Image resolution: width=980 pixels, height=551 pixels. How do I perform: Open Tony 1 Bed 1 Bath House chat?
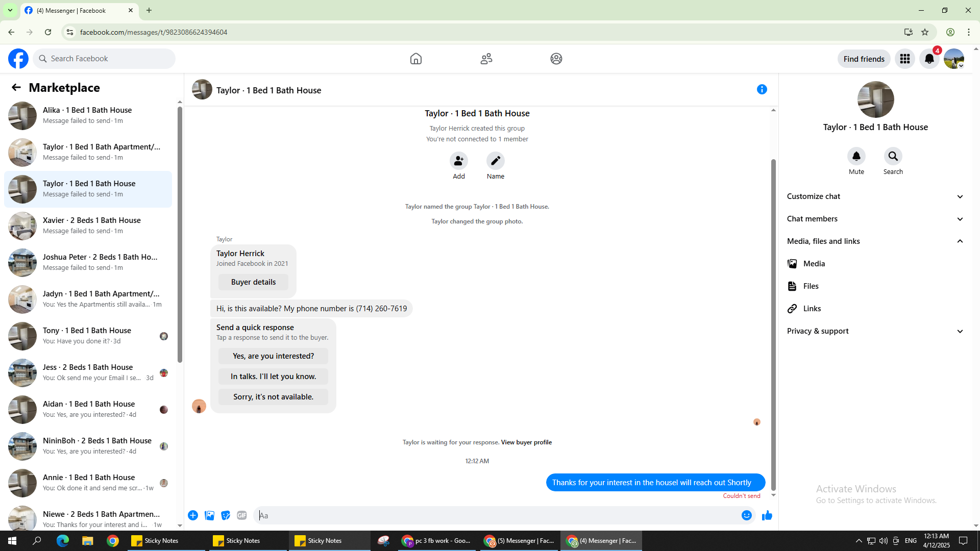(x=88, y=336)
